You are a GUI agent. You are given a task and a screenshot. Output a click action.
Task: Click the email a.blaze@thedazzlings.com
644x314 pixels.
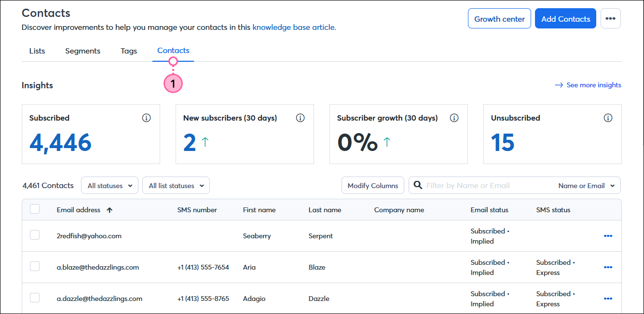[98, 267]
